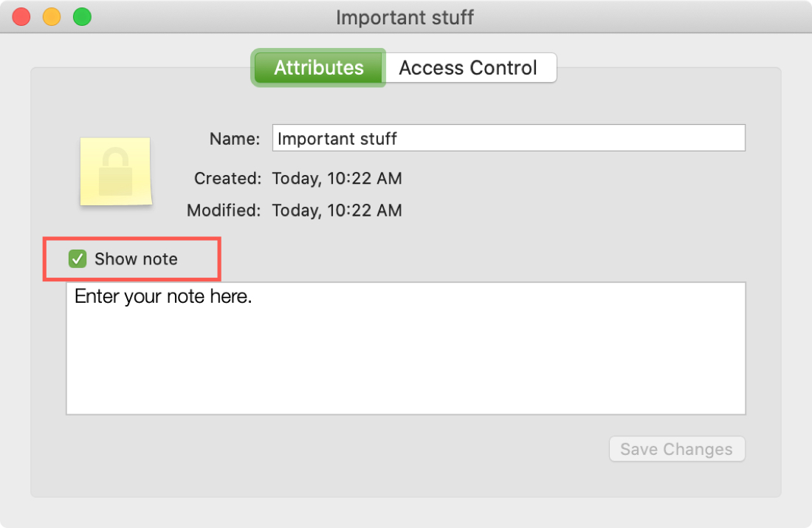Click the green zoom window button
Image resolution: width=812 pixels, height=528 pixels.
[81, 16]
